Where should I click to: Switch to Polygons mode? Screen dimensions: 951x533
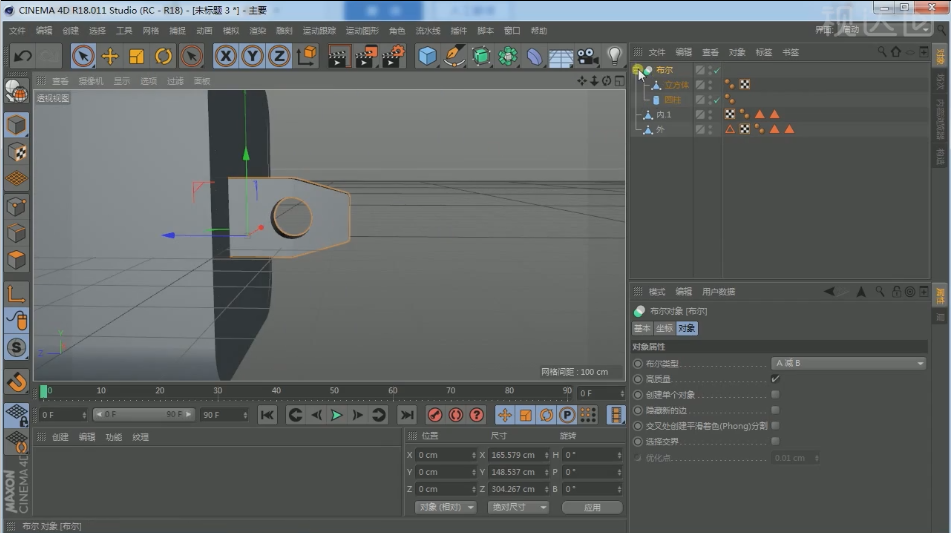(16, 260)
